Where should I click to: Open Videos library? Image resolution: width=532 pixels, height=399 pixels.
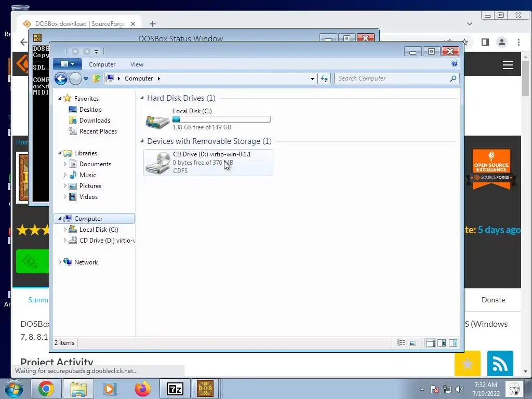[x=88, y=197]
